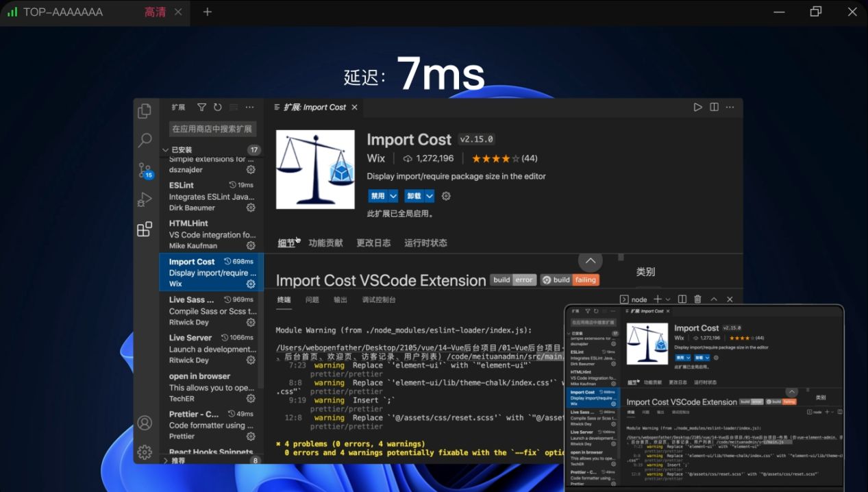868x492 pixels.
Task: Select Live Sass in the installed list
Action: (x=212, y=310)
